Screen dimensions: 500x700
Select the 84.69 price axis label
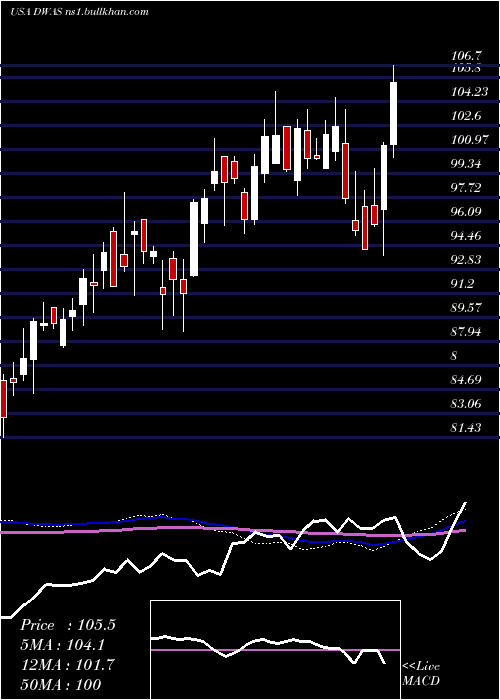(466, 380)
